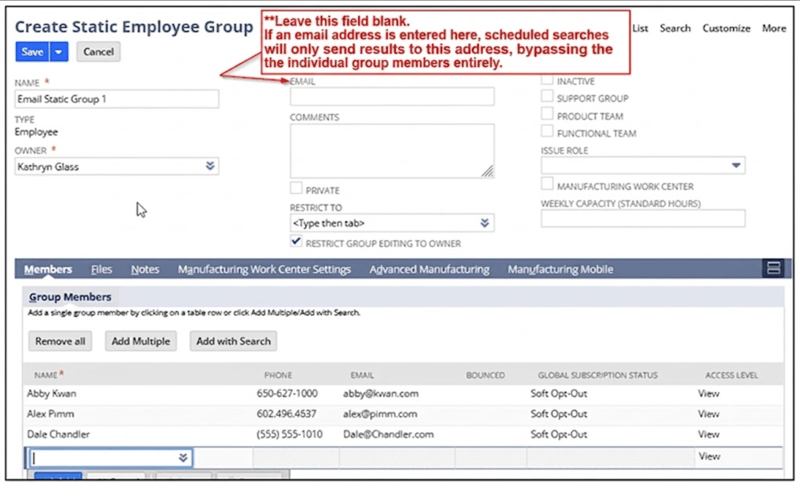Click the email Dale@Chandler.com
Viewport: 800px width, 484px height.
388,435
